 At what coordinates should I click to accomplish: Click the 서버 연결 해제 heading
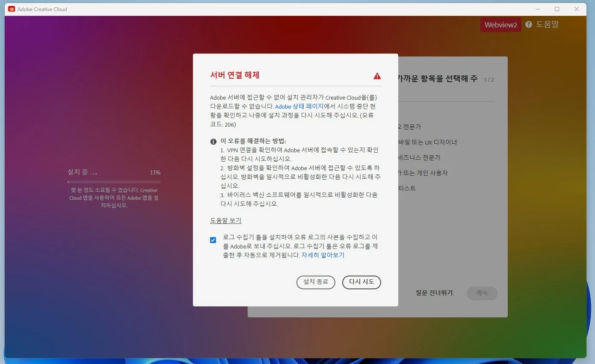point(235,75)
